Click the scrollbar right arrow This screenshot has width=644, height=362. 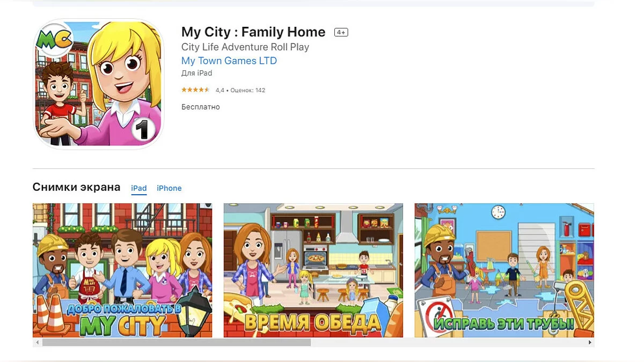coord(590,342)
